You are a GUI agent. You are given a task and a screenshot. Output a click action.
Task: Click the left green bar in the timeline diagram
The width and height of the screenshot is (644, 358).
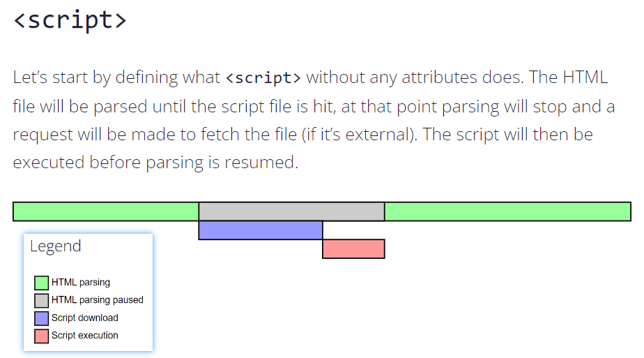106,211
